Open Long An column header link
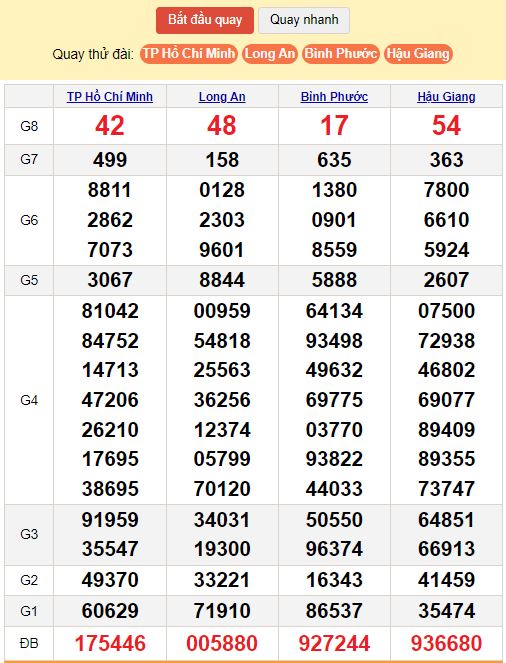506x663 pixels. coord(222,97)
